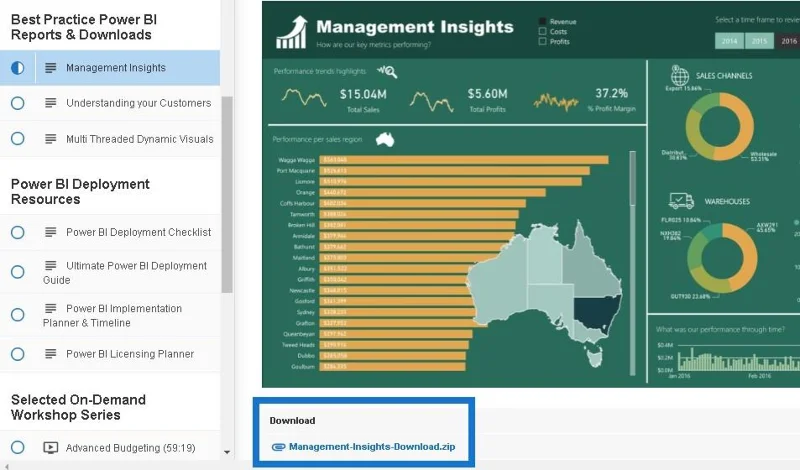Click text-lines icon beside Licensing Planner
The height and width of the screenshot is (470, 800).
click(x=51, y=353)
